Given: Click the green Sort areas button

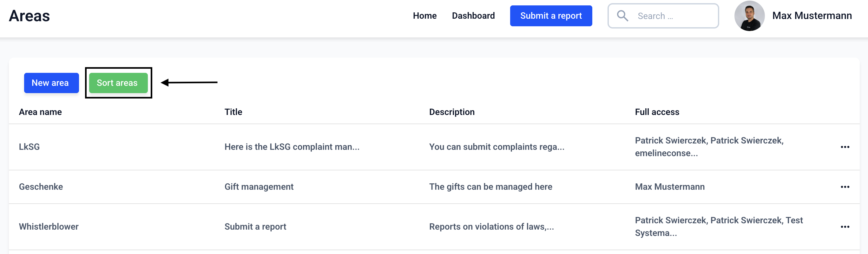Looking at the screenshot, I should click(x=118, y=83).
